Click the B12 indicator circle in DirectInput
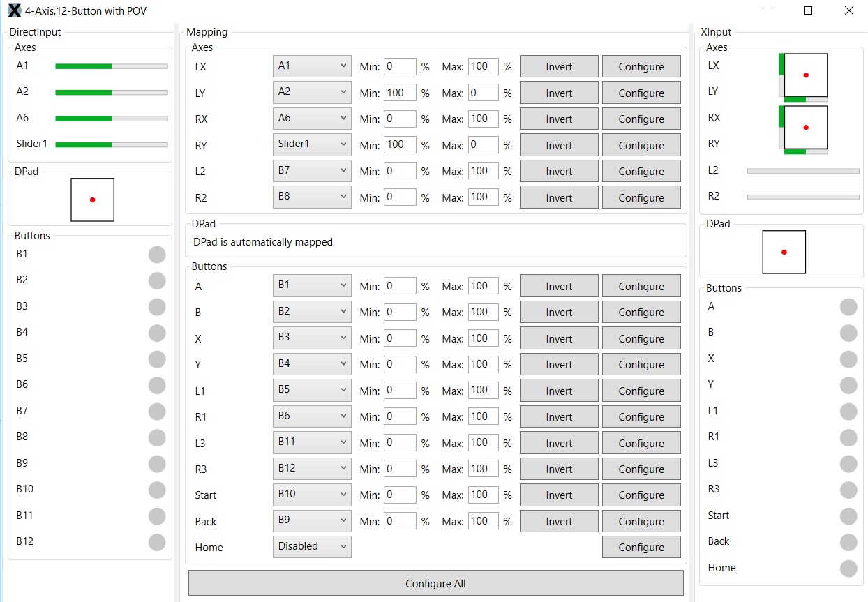The height and width of the screenshot is (602, 868). (157, 542)
